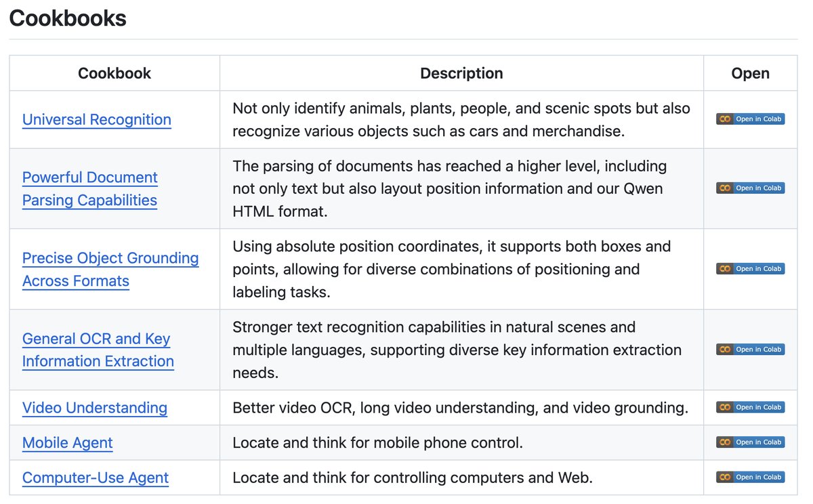The image size is (813, 504).
Task: Launch Precise Object Grounding Colab badge
Action: 750,269
